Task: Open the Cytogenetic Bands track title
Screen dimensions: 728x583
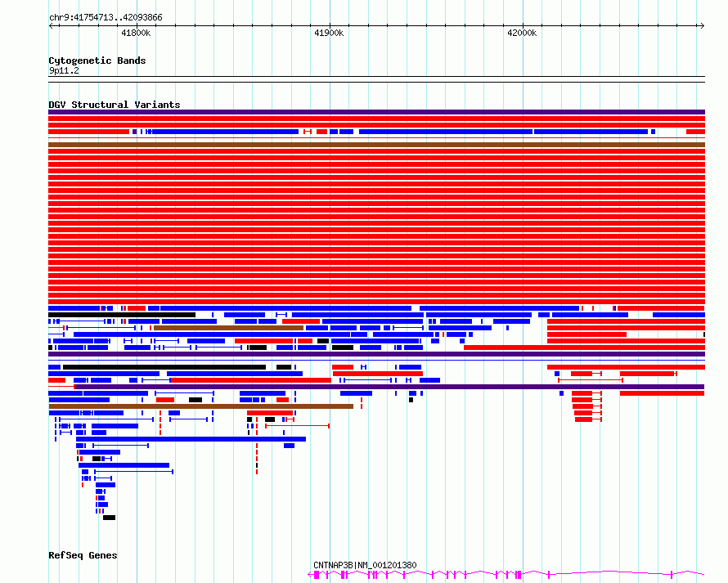Action: point(97,61)
